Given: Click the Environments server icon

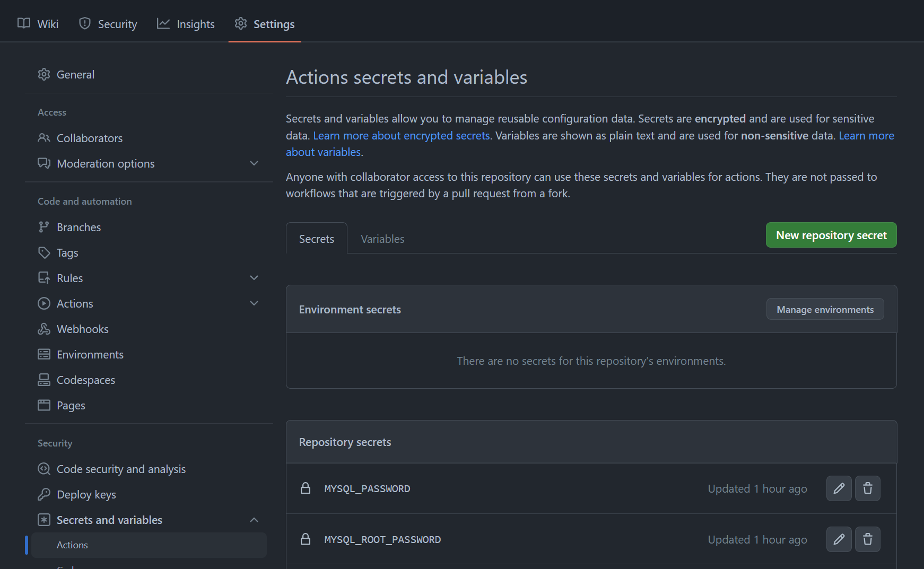Looking at the screenshot, I should point(44,354).
